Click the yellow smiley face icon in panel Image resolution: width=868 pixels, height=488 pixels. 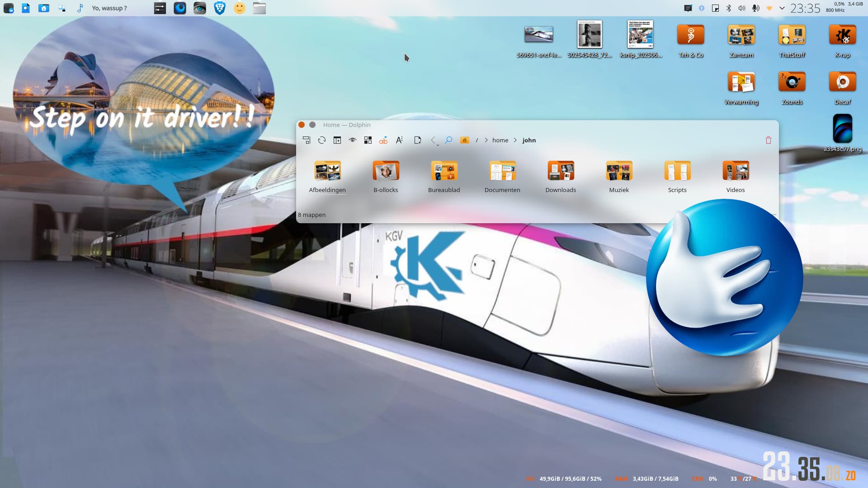240,8
